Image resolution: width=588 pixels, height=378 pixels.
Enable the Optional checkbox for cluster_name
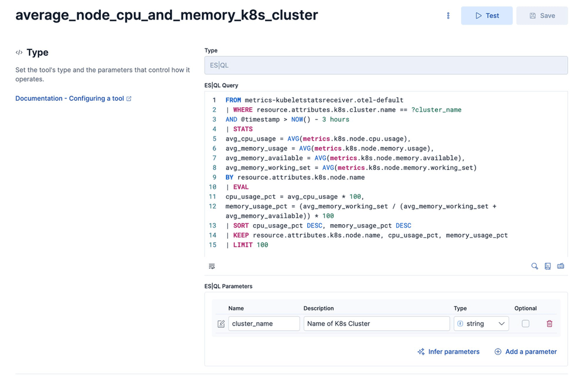point(526,323)
